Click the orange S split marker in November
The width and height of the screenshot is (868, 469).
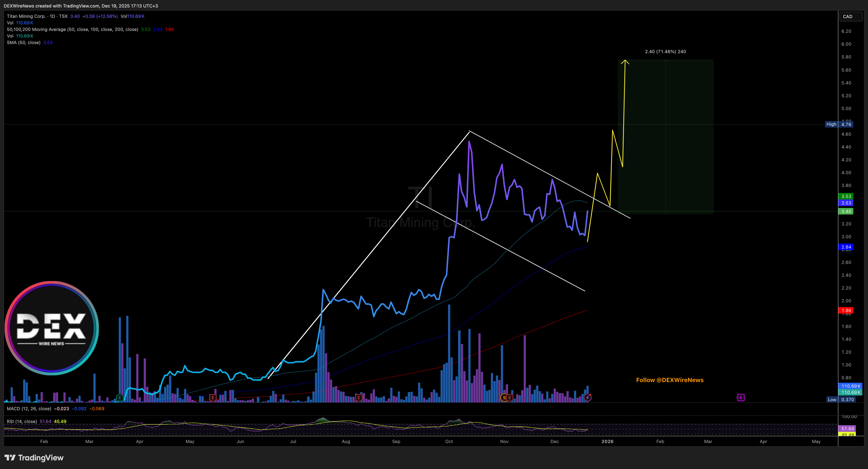click(x=504, y=397)
